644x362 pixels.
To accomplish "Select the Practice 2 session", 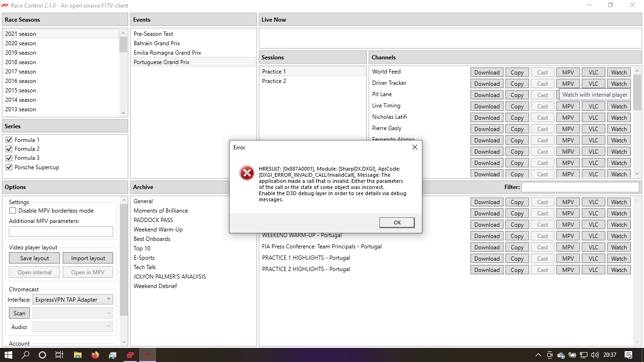I will tap(274, 81).
